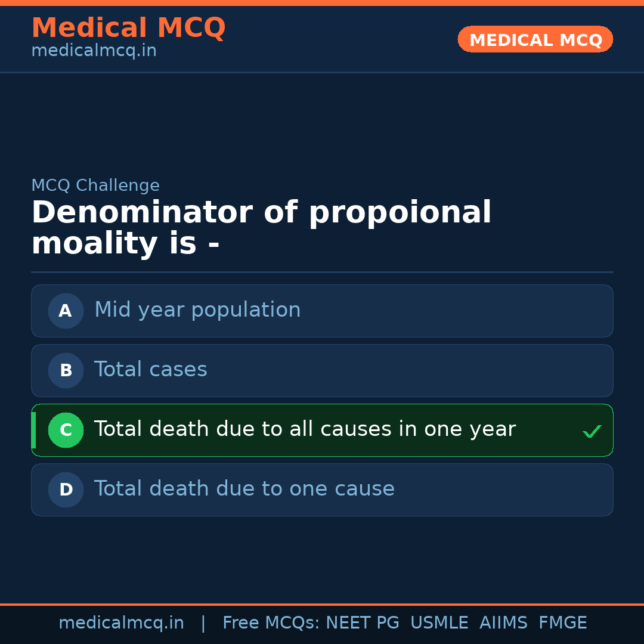Select option B, Total cases

click(x=322, y=370)
